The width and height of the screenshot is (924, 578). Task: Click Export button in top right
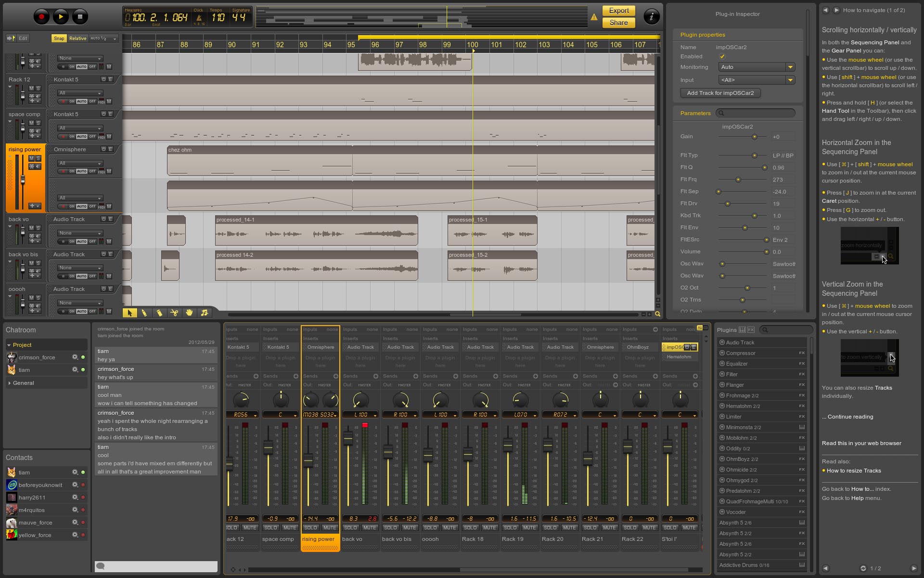tap(618, 10)
